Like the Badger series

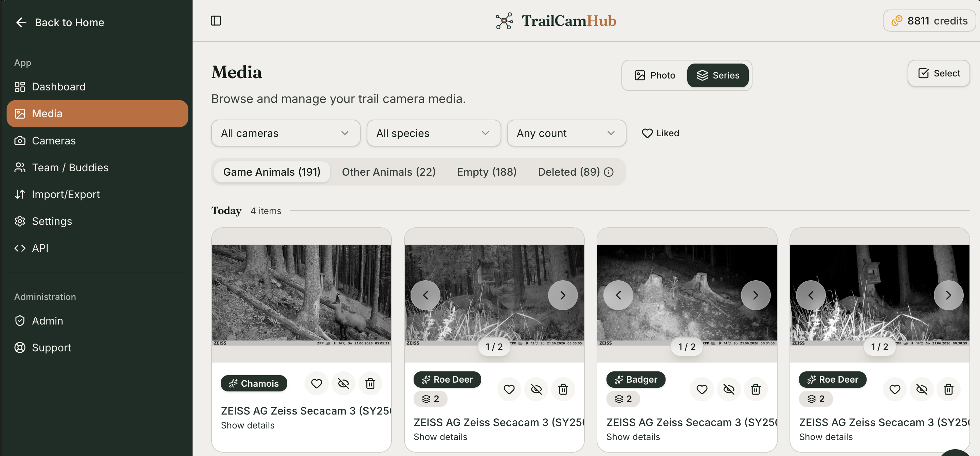[x=702, y=389]
